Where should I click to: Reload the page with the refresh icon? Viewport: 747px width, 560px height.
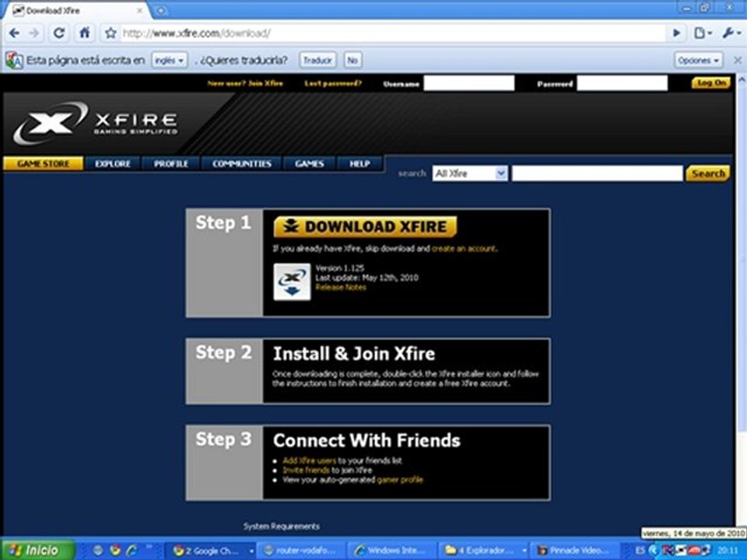58,33
